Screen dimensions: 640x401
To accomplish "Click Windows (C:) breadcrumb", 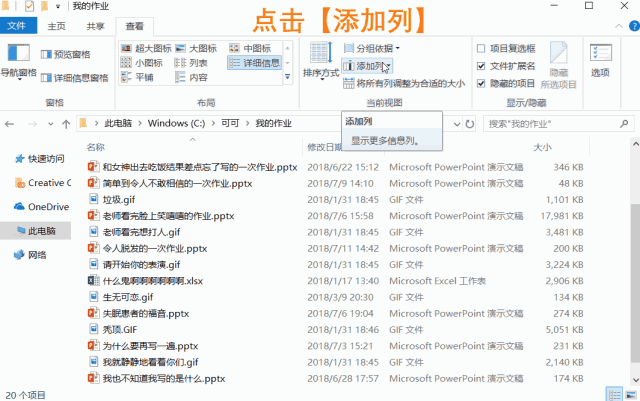I will [x=176, y=123].
